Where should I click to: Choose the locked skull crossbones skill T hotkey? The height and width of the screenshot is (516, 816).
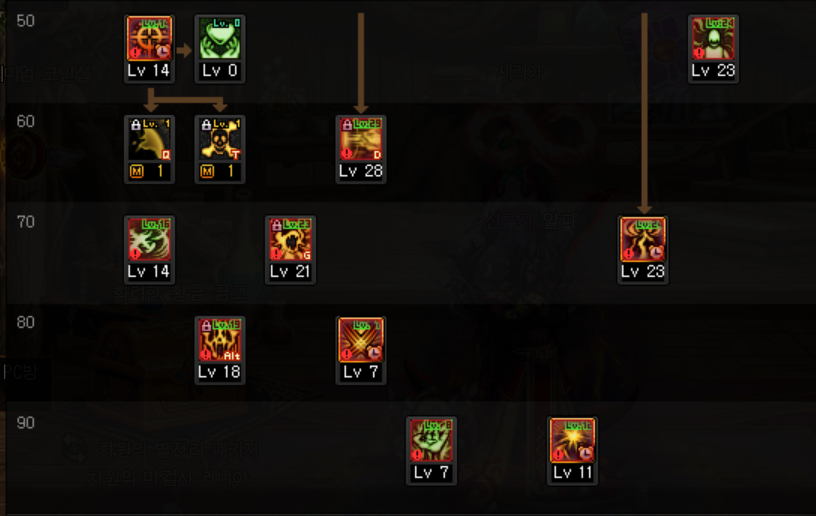coord(220,139)
